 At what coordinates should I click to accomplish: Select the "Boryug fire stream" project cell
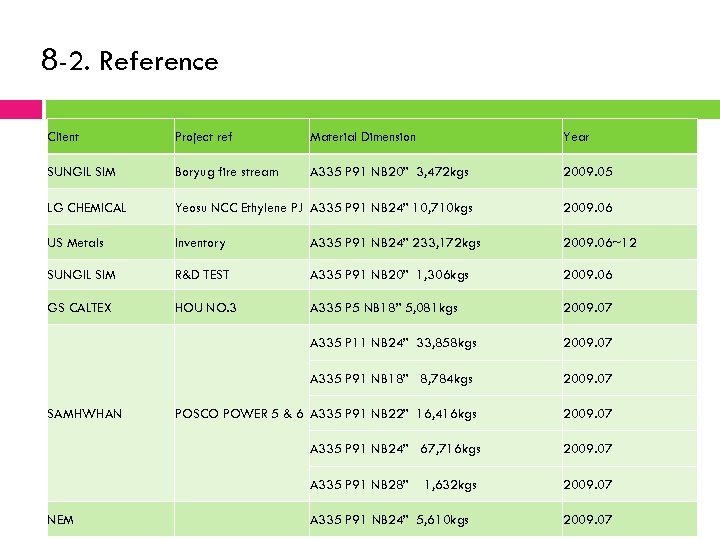click(x=227, y=172)
